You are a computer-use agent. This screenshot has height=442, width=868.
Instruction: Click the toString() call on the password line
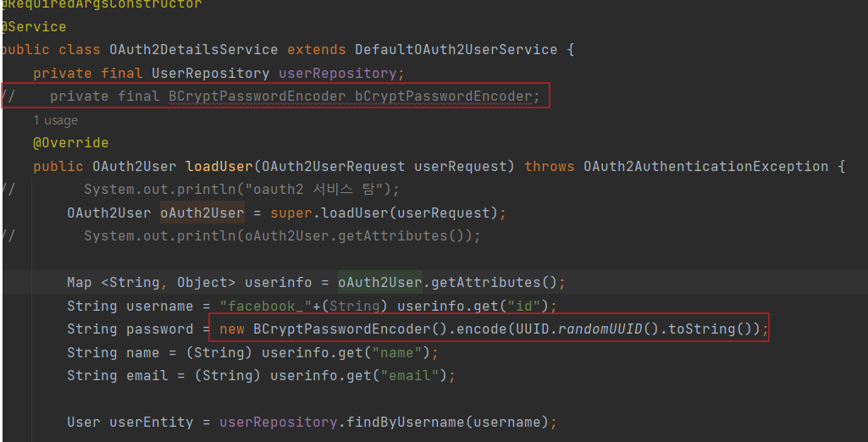(x=710, y=329)
